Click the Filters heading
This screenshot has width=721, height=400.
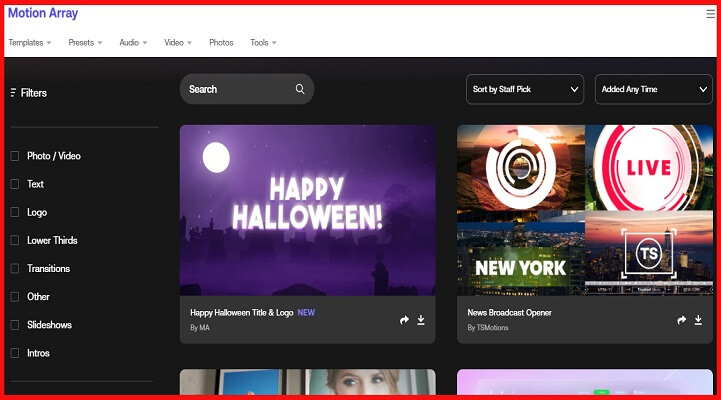pyautogui.click(x=34, y=93)
